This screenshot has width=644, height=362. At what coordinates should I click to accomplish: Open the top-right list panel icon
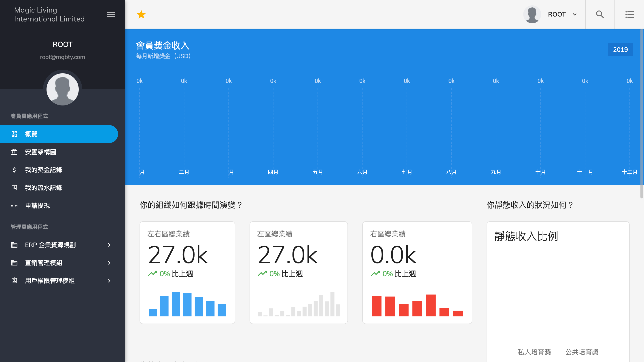[629, 15]
